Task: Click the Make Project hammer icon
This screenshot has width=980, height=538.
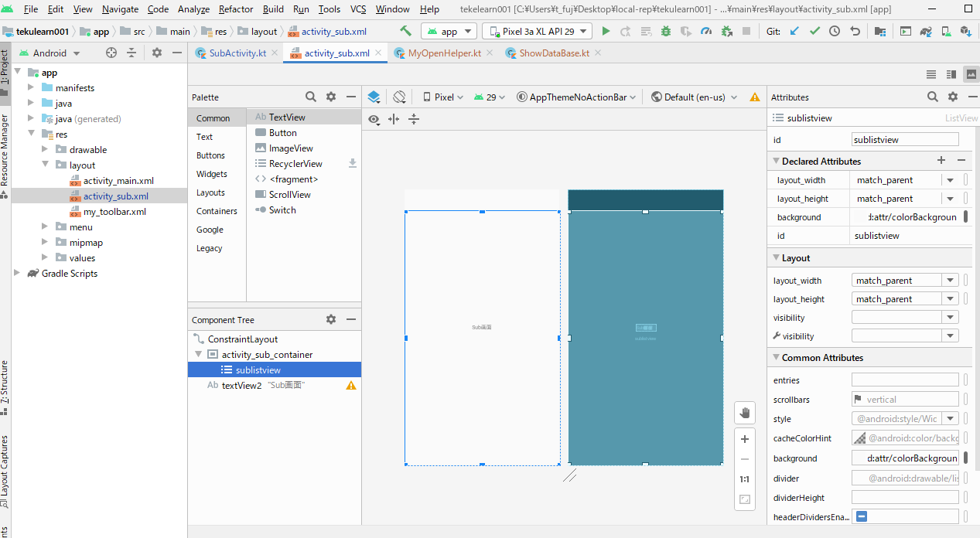Action: (x=405, y=32)
